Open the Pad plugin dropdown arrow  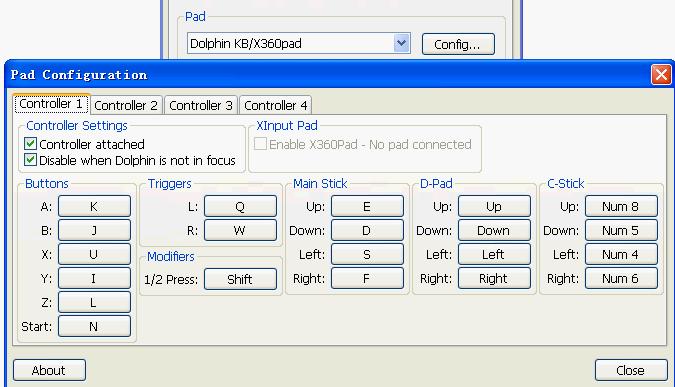pyautogui.click(x=401, y=43)
